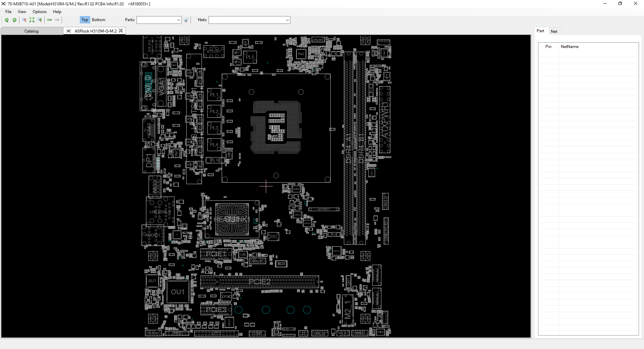The height and width of the screenshot is (349, 644).
Task: Open the Options menu
Action: (40, 12)
